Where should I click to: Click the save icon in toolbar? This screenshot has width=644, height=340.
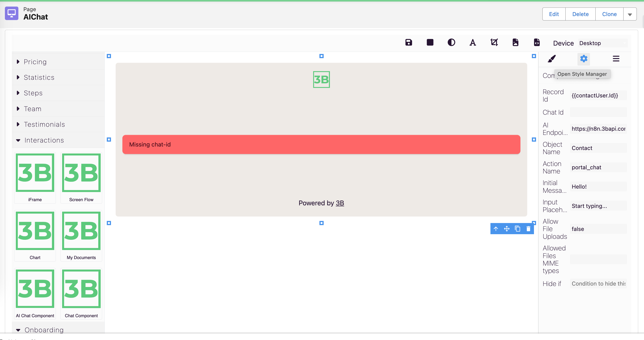click(x=409, y=43)
